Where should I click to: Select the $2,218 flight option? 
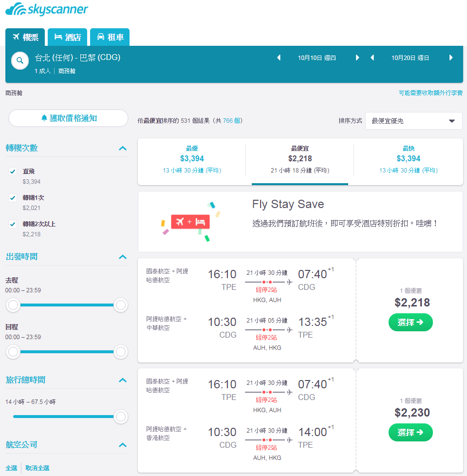pyautogui.click(x=411, y=322)
